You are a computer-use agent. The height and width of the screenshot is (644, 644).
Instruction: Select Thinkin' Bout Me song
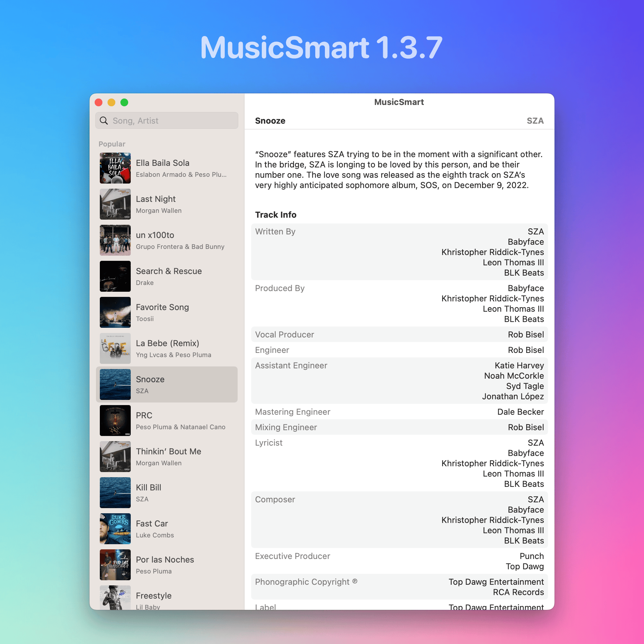(167, 457)
